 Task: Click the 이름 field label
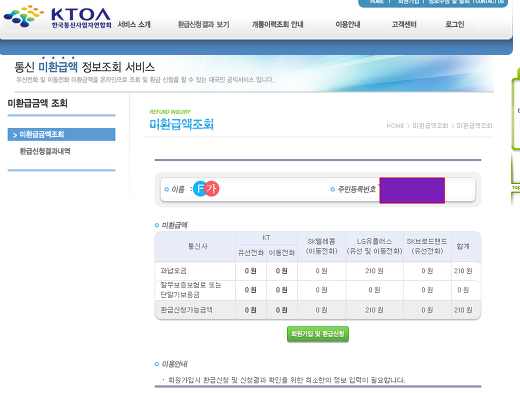pyautogui.click(x=178, y=189)
